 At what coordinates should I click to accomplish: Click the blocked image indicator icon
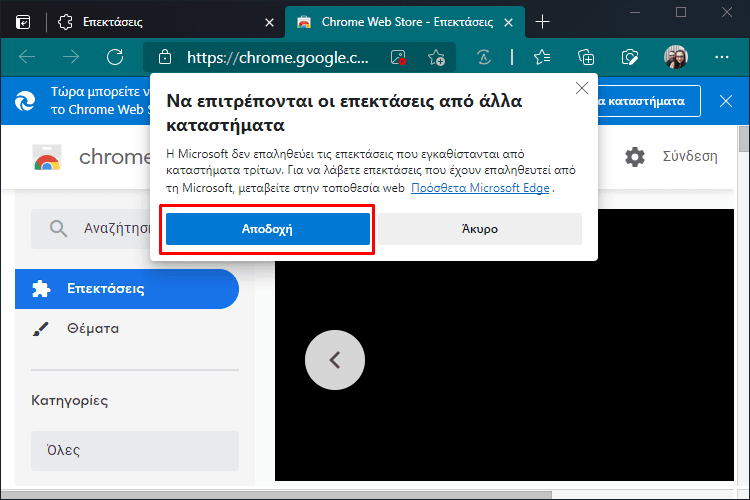398,58
